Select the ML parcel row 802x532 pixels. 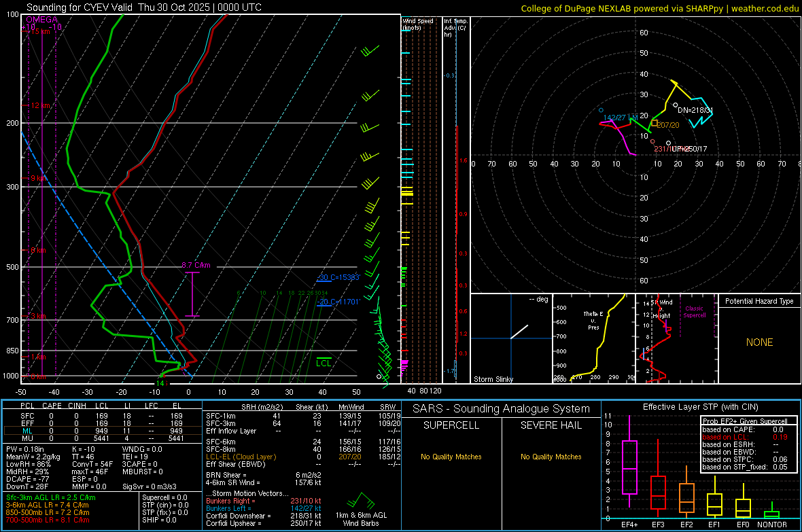[101, 431]
